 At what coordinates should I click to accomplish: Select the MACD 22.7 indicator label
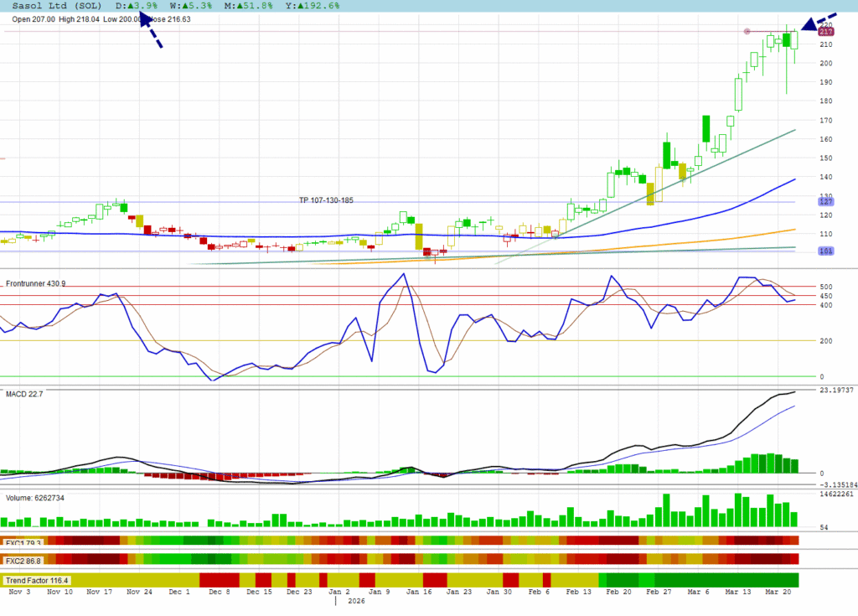24,394
